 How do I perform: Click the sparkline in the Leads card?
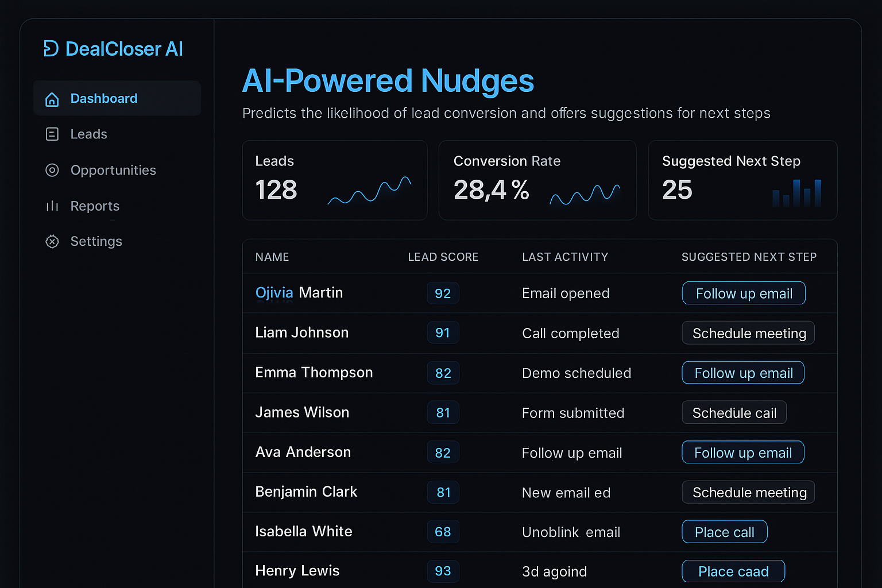pyautogui.click(x=369, y=192)
